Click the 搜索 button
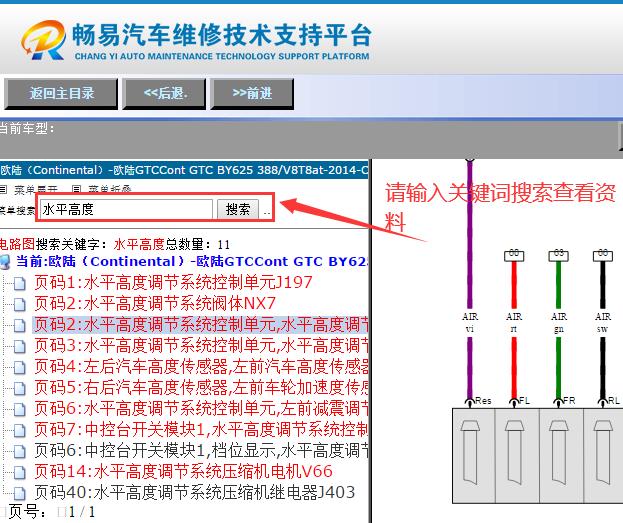The image size is (623, 523). click(238, 209)
